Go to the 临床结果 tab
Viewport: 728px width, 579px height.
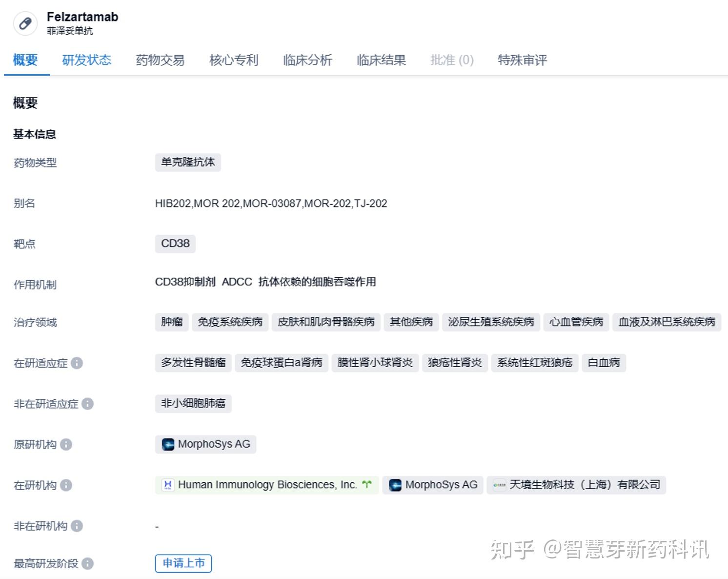pyautogui.click(x=381, y=60)
